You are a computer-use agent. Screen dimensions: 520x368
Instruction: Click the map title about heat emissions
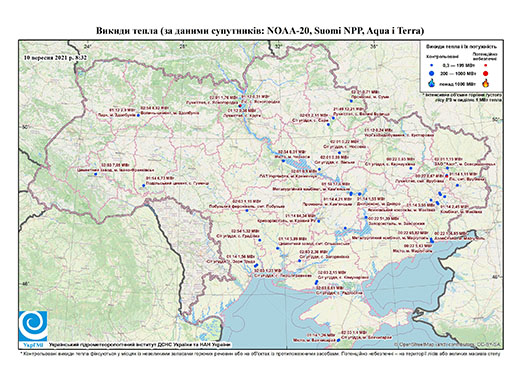tap(260, 31)
